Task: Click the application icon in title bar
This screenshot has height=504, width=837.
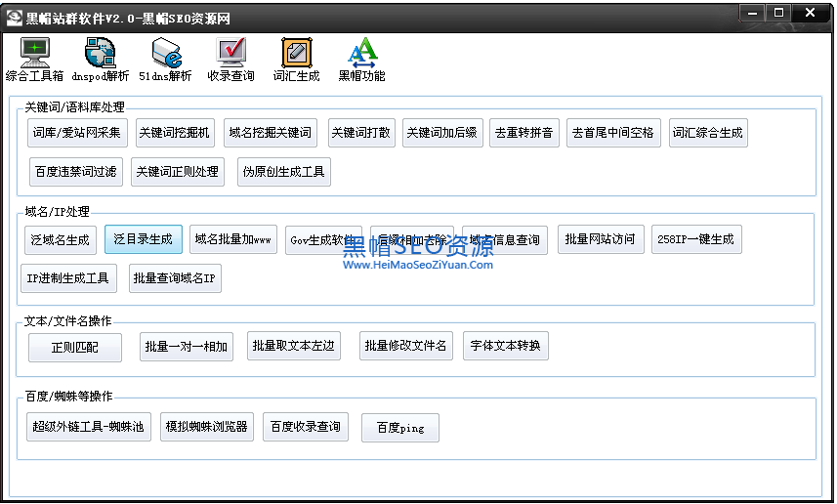Action: coord(14,15)
